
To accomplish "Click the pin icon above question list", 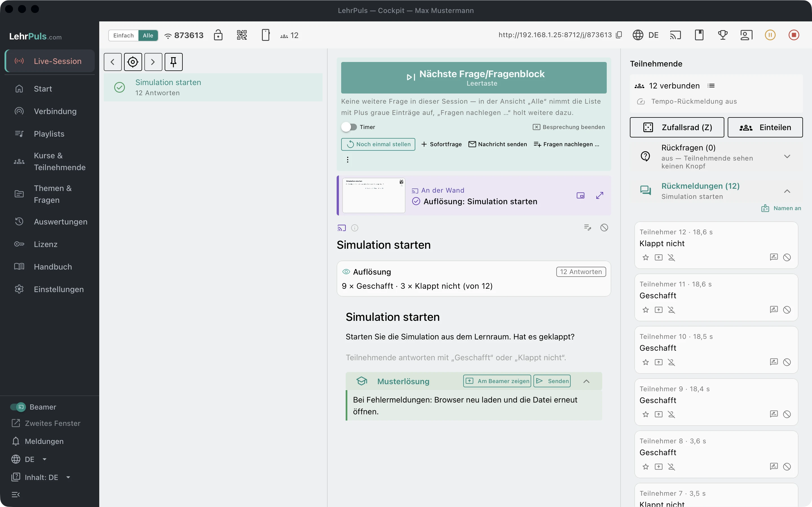I will coord(173,62).
